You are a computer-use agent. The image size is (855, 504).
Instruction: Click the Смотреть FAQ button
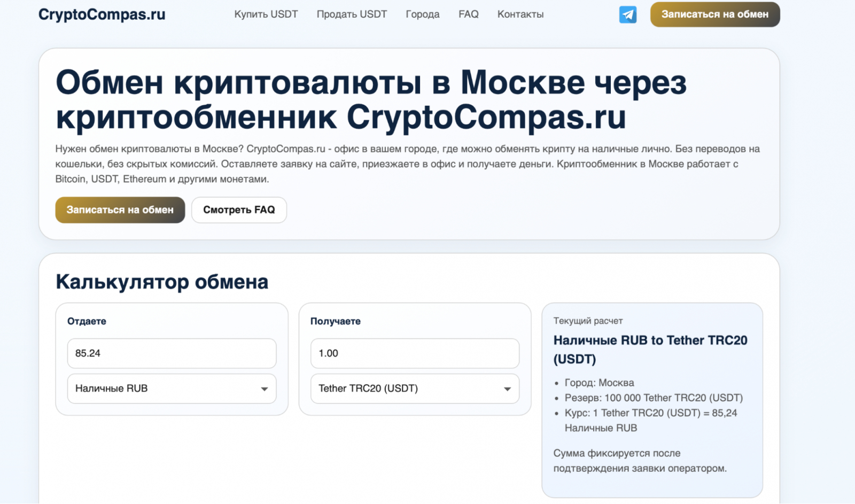[239, 210]
